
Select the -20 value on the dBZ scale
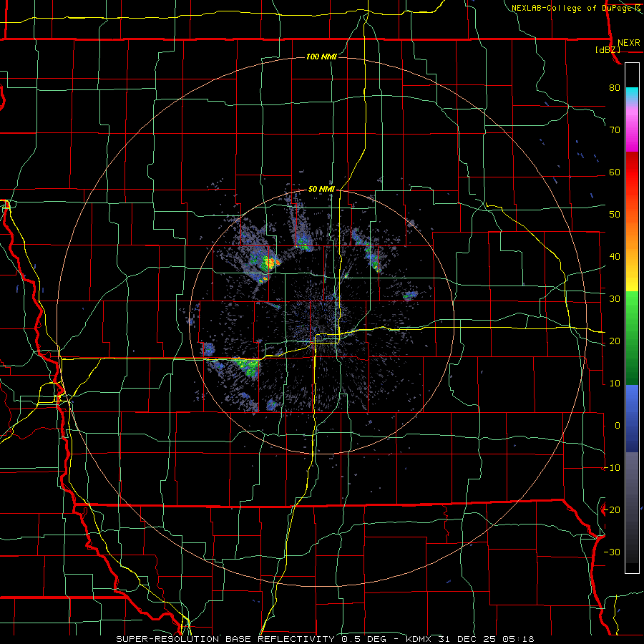[x=612, y=510]
